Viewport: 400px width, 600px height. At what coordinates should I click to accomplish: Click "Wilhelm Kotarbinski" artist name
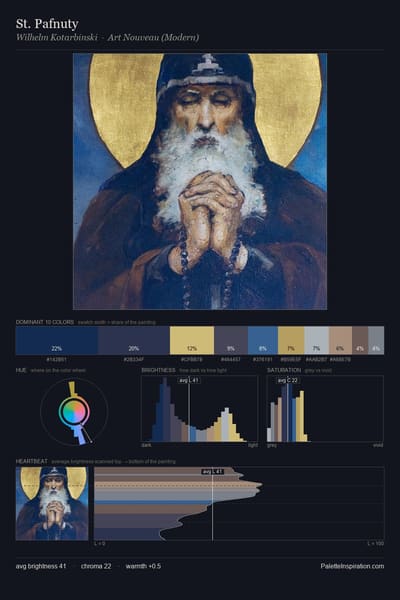point(57,38)
